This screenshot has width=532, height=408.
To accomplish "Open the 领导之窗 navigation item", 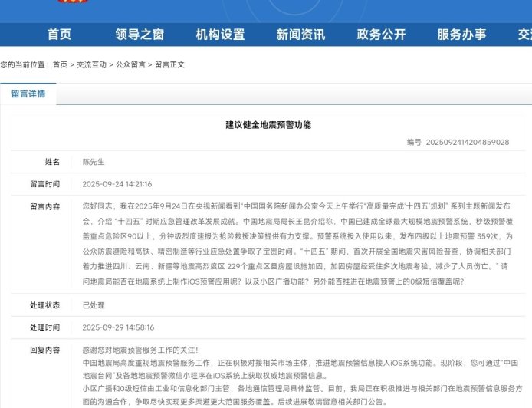I will pyautogui.click(x=140, y=35).
